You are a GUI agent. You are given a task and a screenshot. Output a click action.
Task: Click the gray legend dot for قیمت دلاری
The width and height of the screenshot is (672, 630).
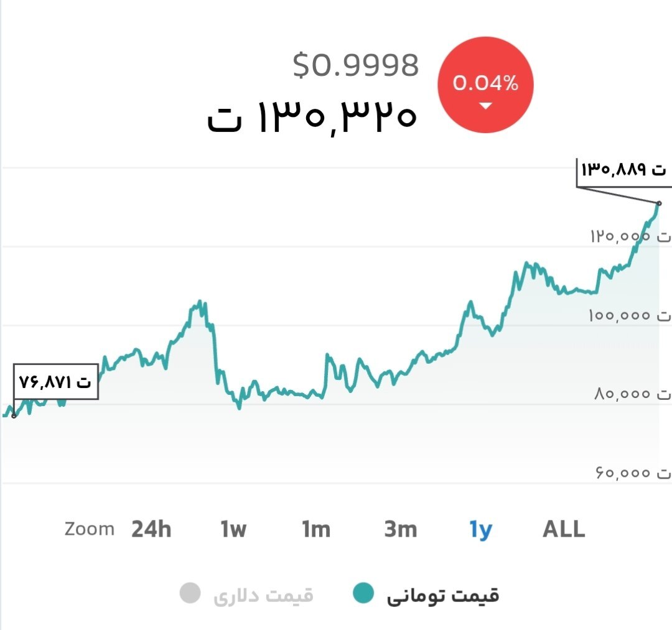click(191, 593)
